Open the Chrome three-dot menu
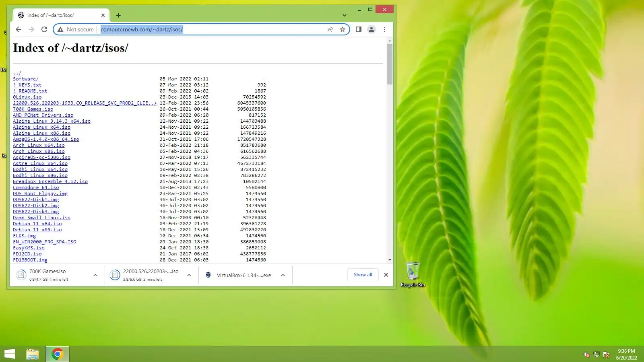The height and width of the screenshot is (362, 644). (384, 29)
